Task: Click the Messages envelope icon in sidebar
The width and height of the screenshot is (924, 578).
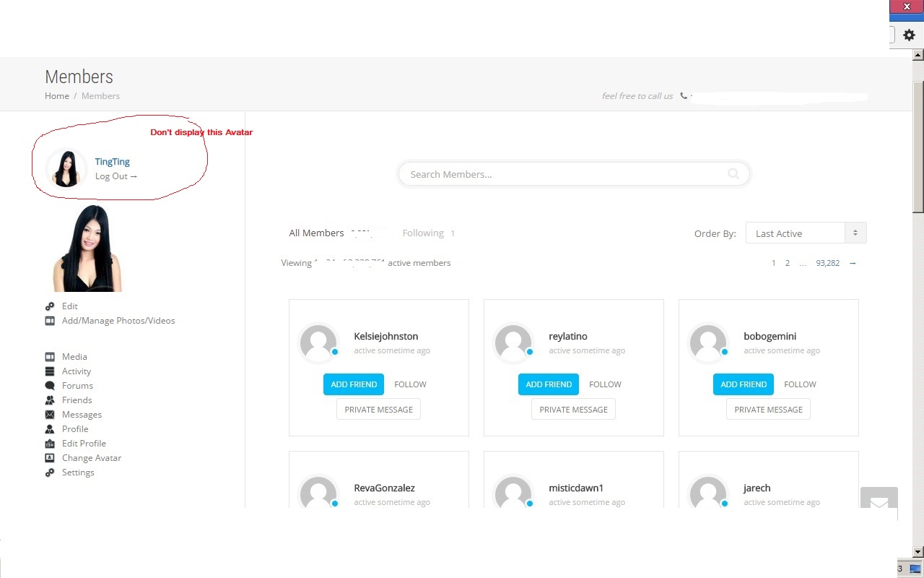Action: 50,415
